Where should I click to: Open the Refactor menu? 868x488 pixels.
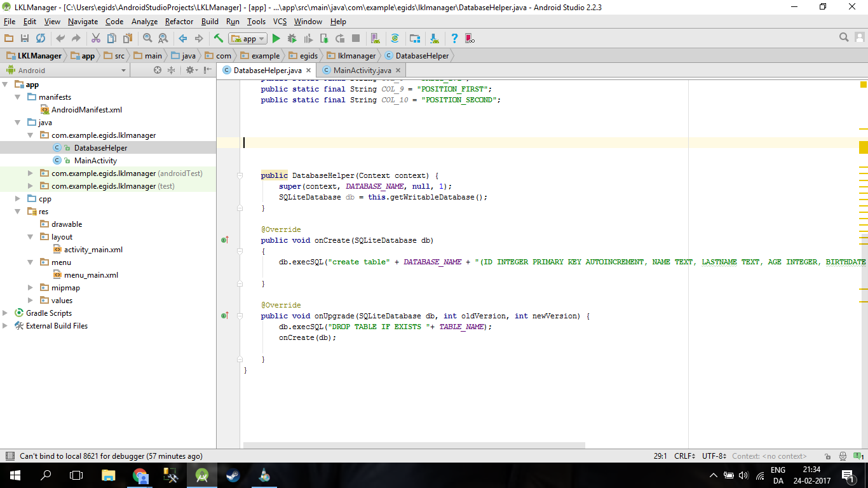click(x=179, y=22)
